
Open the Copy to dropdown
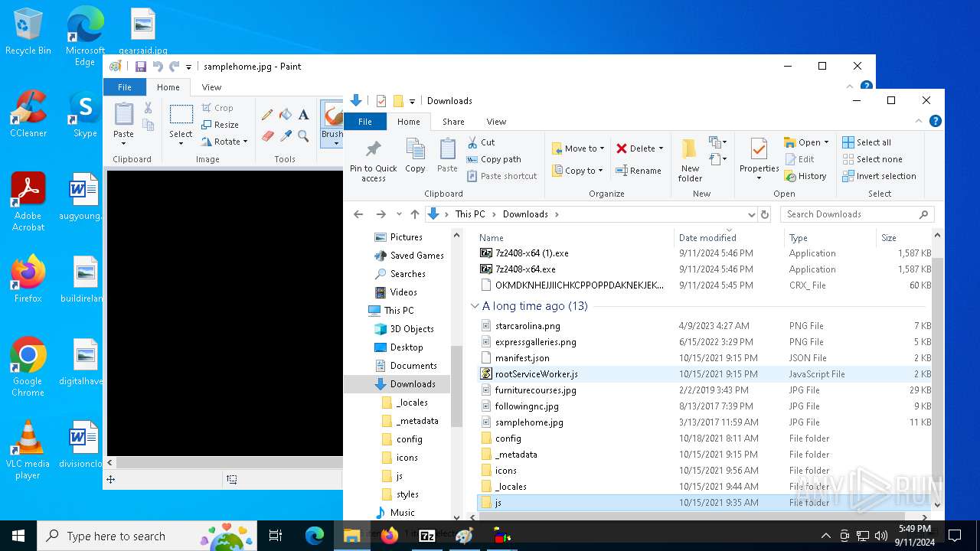(x=578, y=171)
